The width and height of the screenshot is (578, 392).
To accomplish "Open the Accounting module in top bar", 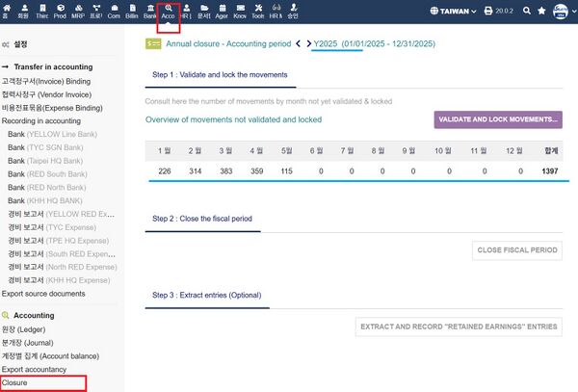I will click(x=168, y=12).
